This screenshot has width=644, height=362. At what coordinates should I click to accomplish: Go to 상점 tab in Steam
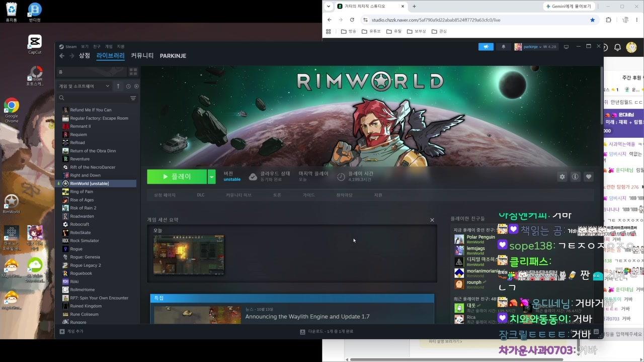coord(84,56)
